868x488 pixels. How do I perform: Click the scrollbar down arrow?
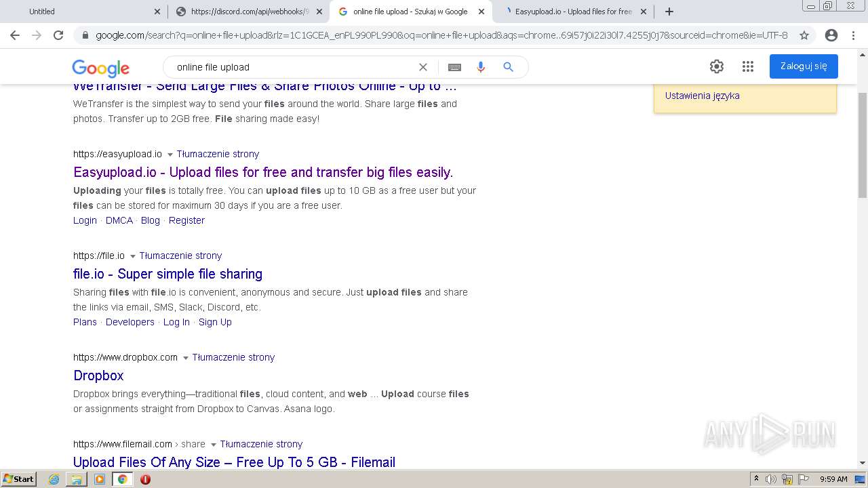coord(863,463)
